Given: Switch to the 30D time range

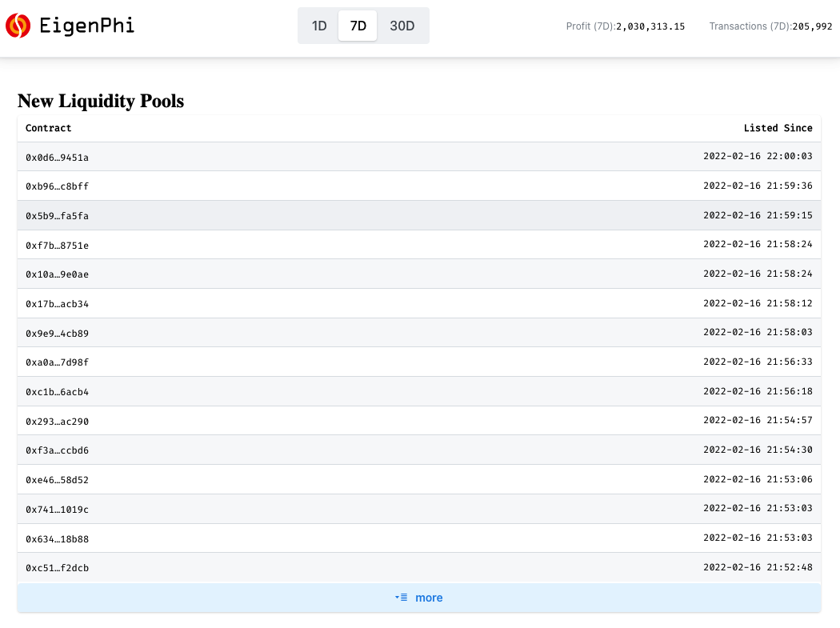Looking at the screenshot, I should [402, 26].
